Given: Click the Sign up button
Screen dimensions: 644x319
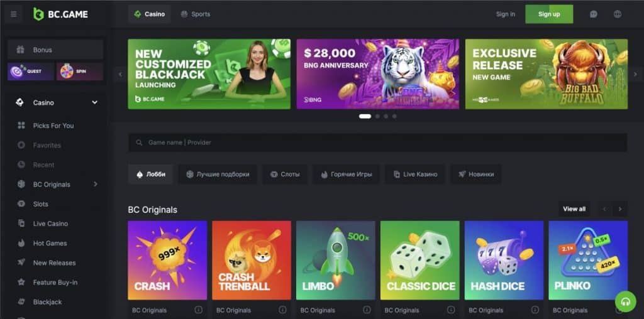Looking at the screenshot, I should click(549, 14).
